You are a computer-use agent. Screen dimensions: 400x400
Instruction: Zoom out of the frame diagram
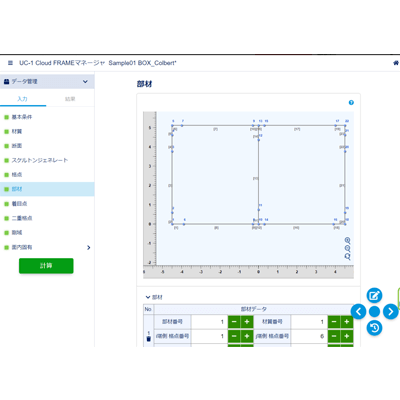(347, 248)
